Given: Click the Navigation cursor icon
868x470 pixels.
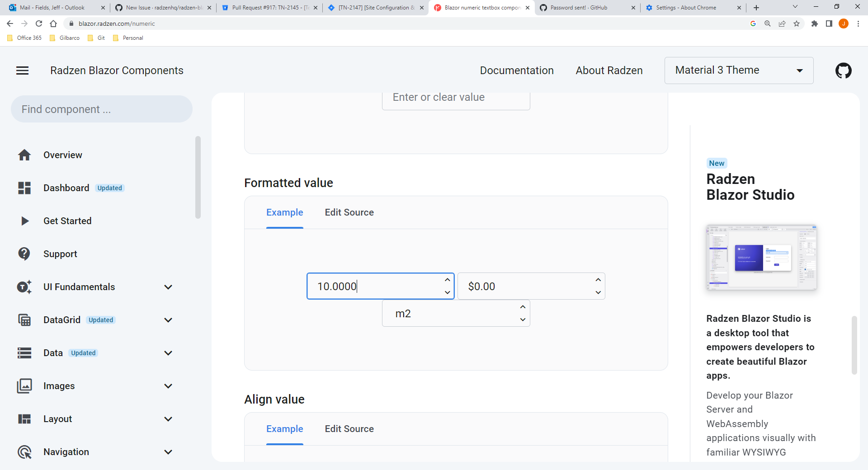Looking at the screenshot, I should [x=24, y=452].
